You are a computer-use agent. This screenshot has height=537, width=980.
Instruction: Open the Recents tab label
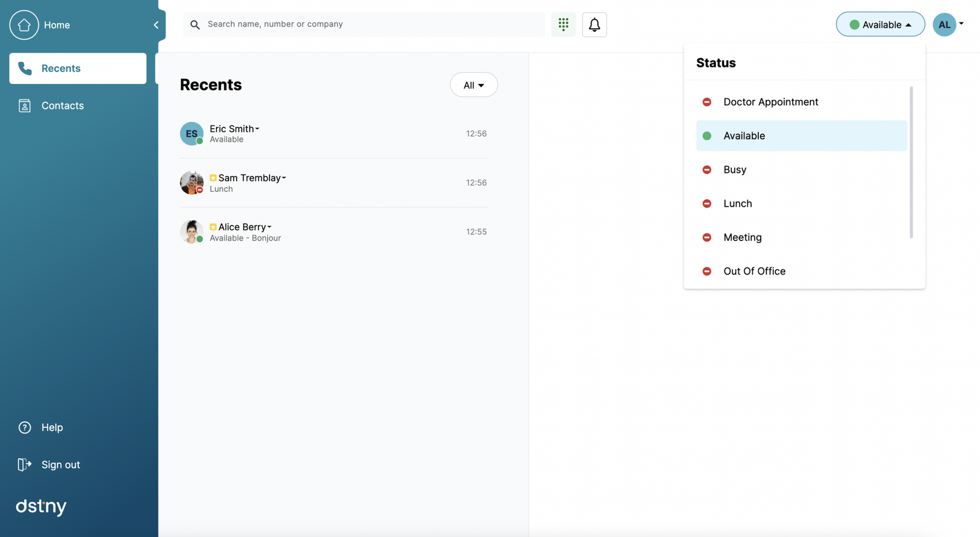tap(61, 68)
